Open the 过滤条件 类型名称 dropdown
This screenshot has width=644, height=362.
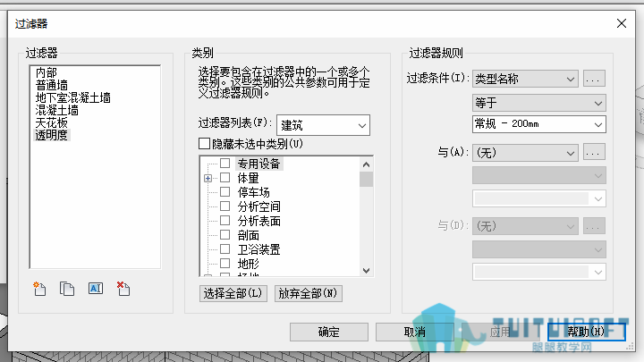click(x=525, y=79)
